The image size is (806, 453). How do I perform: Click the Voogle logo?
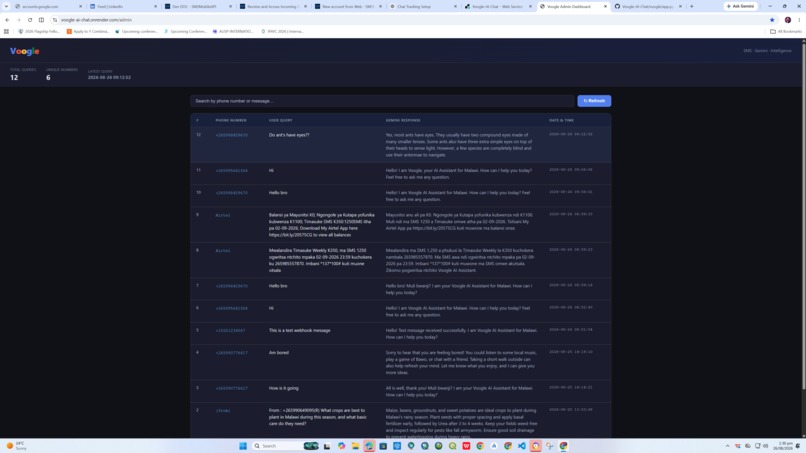[x=25, y=51]
